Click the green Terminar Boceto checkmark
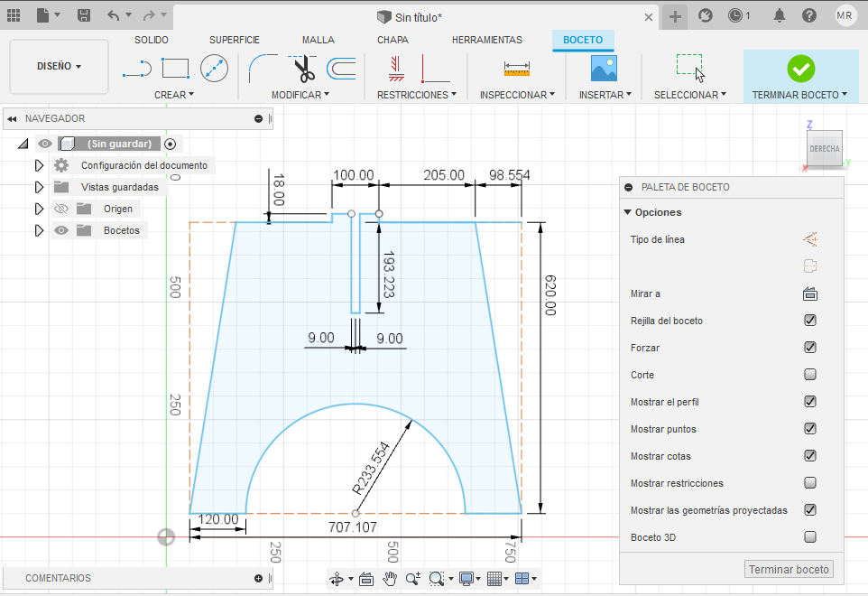Image resolution: width=868 pixels, height=596 pixels. (800, 68)
